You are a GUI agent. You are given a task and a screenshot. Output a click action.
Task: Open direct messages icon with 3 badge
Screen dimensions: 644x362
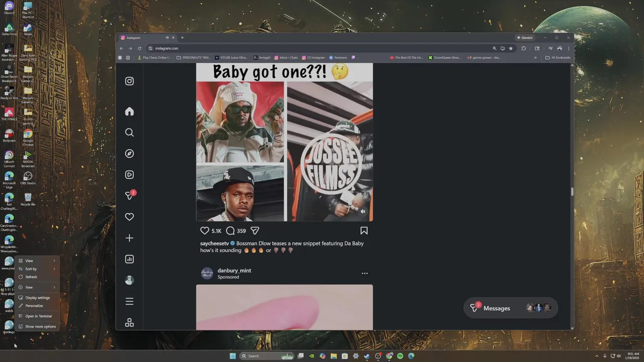(130, 195)
